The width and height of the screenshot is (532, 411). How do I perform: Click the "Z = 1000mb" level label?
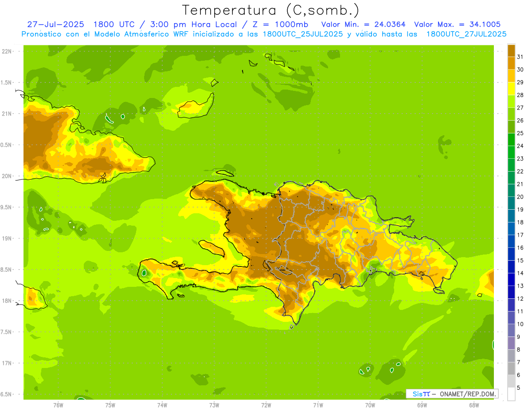[282, 24]
